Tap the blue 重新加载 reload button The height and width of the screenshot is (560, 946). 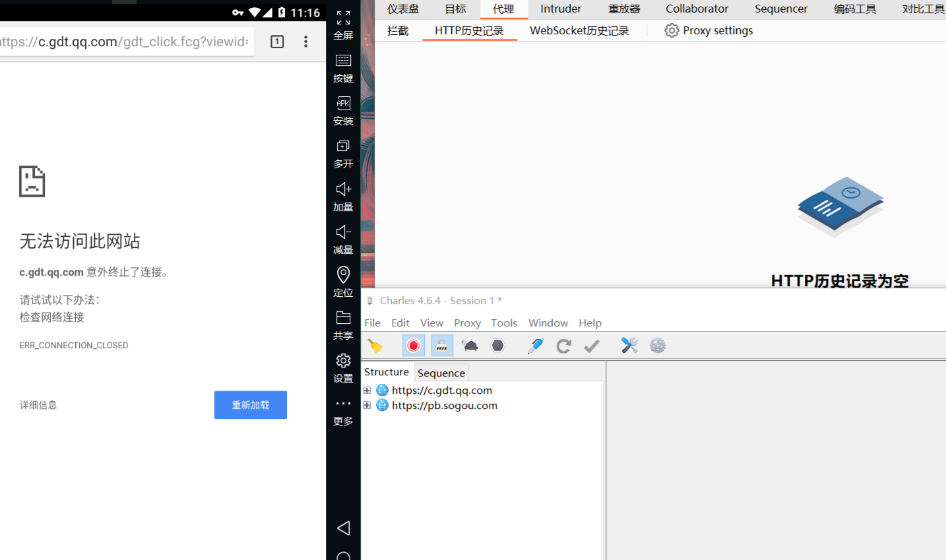click(251, 405)
